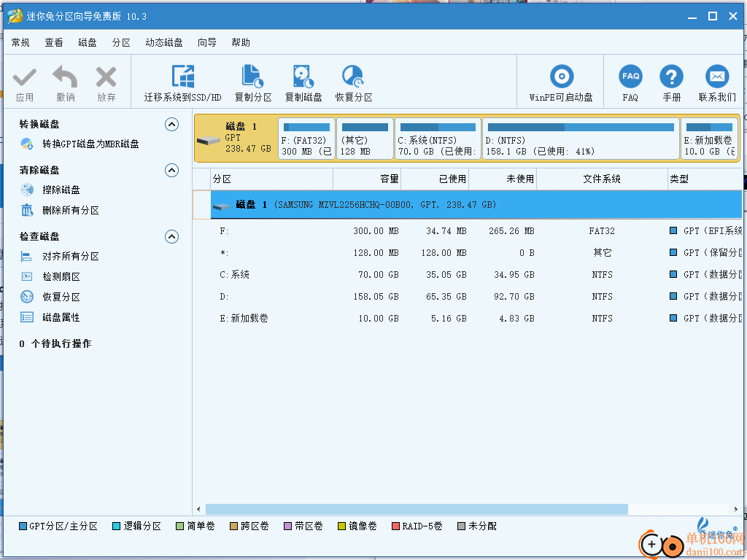Click the 逻辑分区 legend swatch

[116, 526]
